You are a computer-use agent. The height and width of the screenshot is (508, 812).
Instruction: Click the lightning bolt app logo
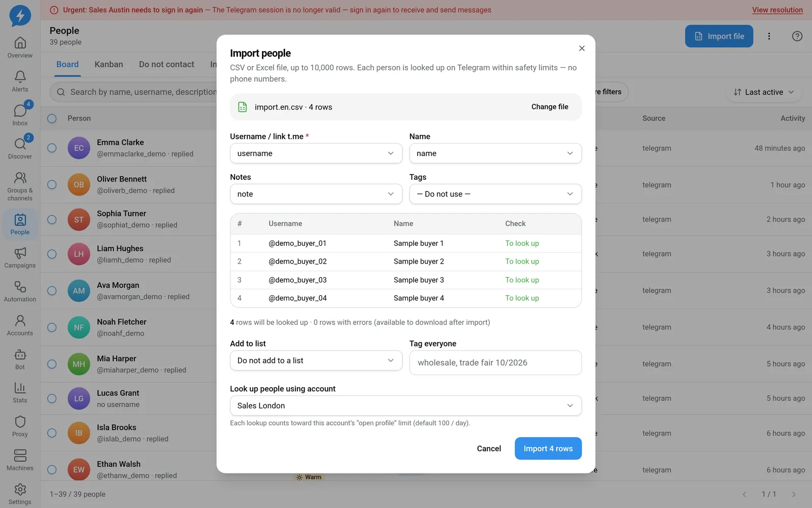20,16
